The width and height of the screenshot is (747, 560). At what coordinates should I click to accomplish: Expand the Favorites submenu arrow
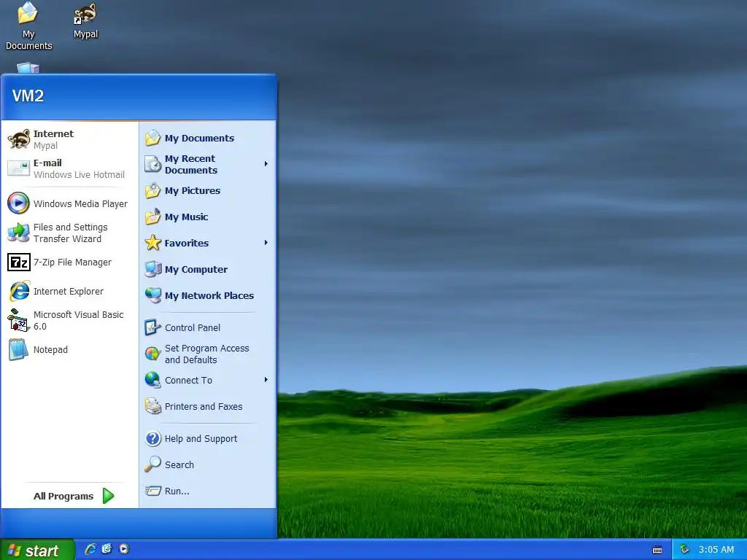tap(266, 243)
